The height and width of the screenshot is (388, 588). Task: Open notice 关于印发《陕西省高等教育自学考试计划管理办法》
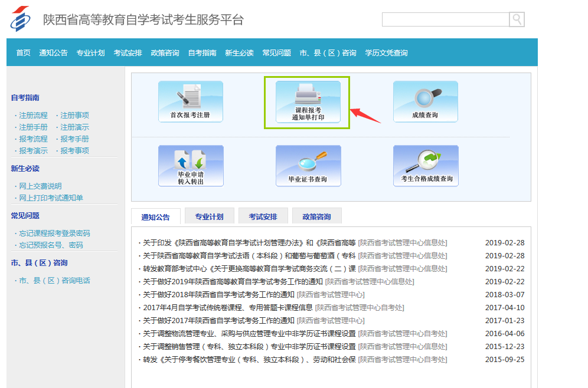[x=249, y=243]
